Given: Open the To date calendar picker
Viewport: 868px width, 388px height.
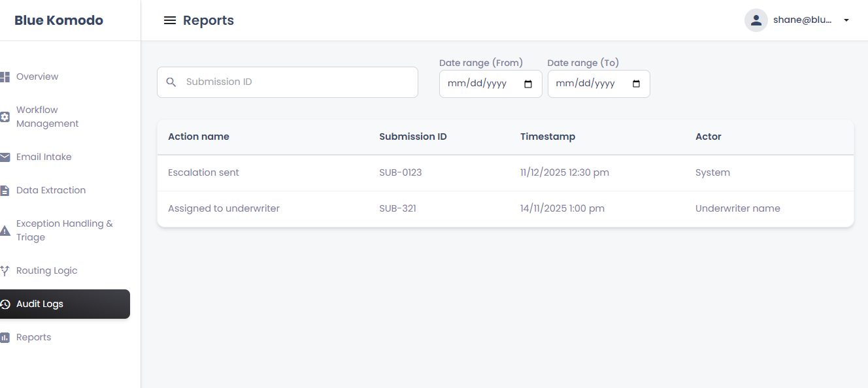Looking at the screenshot, I should (637, 84).
